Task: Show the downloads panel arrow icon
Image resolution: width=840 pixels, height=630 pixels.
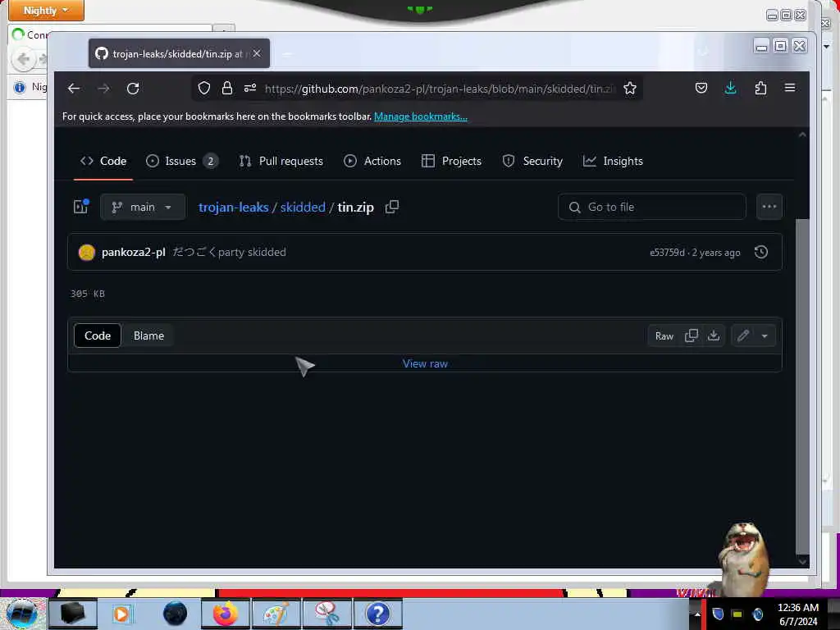Action: click(x=731, y=88)
